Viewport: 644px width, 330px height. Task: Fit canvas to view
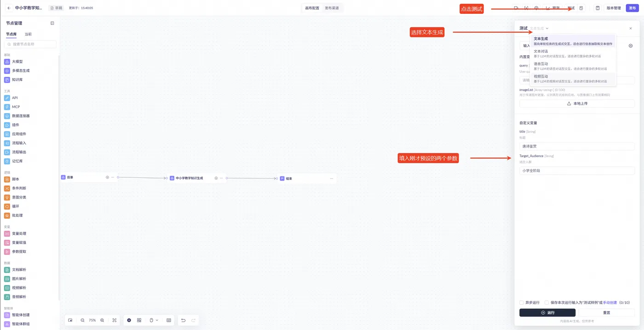point(115,320)
